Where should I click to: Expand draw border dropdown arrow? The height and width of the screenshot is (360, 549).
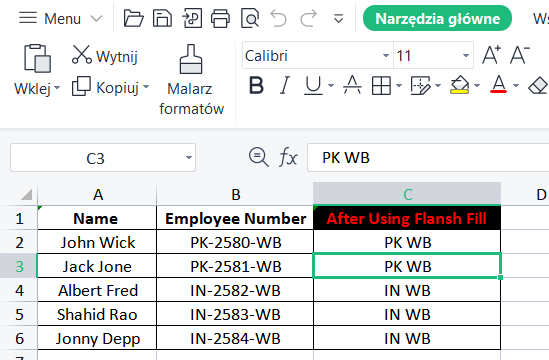[x=438, y=85]
